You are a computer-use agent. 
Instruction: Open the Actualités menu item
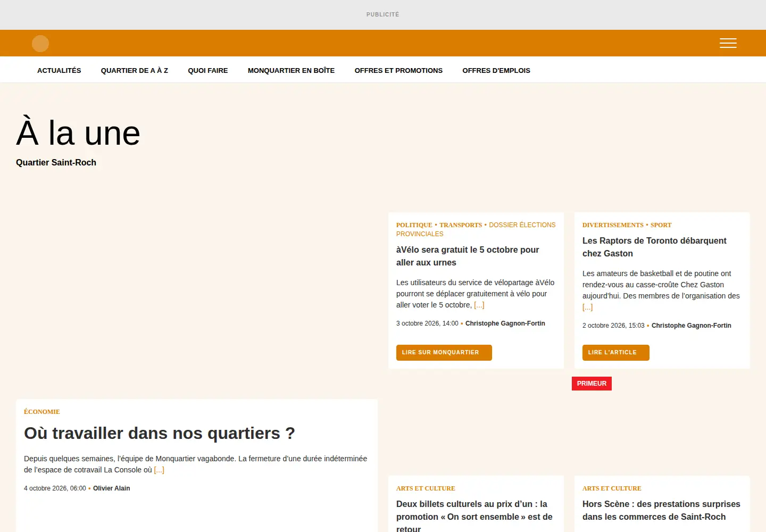tap(59, 70)
